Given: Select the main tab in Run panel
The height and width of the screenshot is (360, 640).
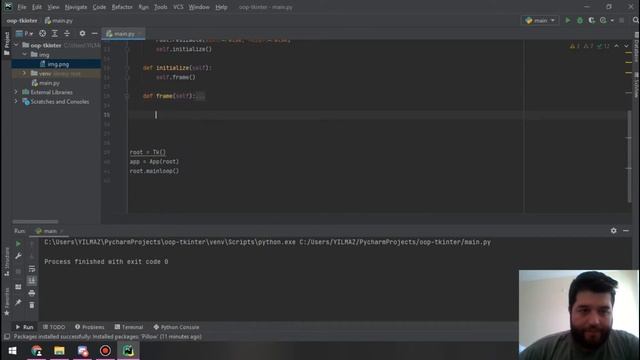Looking at the screenshot, I should tap(49, 231).
